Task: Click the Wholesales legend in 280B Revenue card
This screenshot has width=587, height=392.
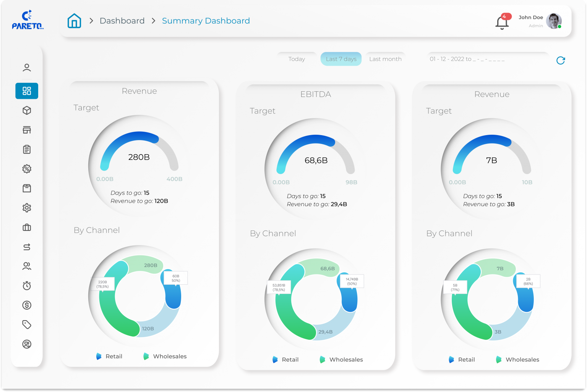Action: click(165, 356)
